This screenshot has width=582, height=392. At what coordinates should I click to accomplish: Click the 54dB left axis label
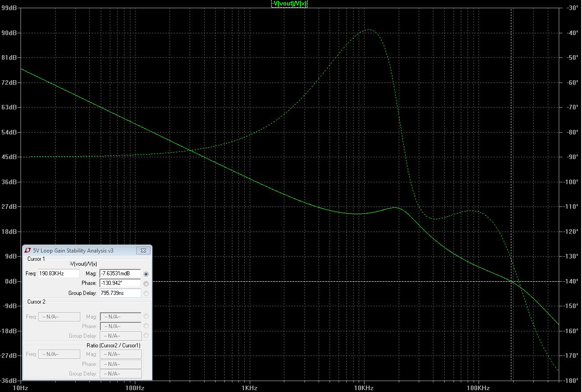(9, 132)
